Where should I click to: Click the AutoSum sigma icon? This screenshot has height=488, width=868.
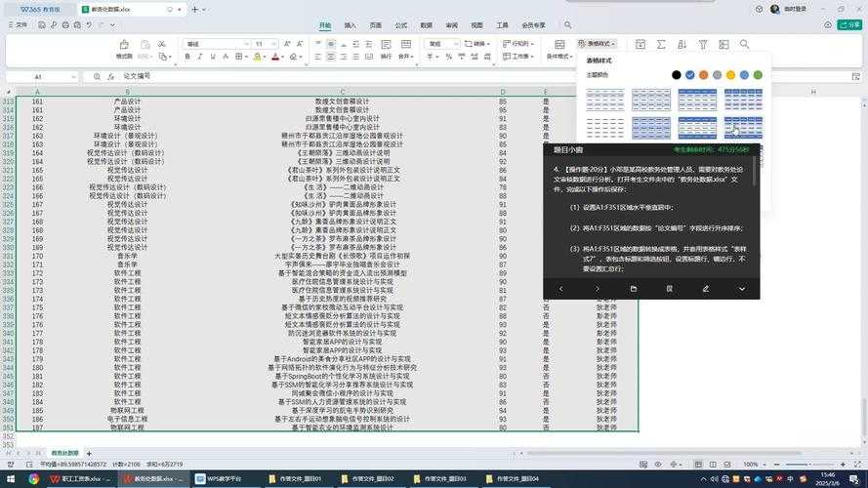pos(660,45)
